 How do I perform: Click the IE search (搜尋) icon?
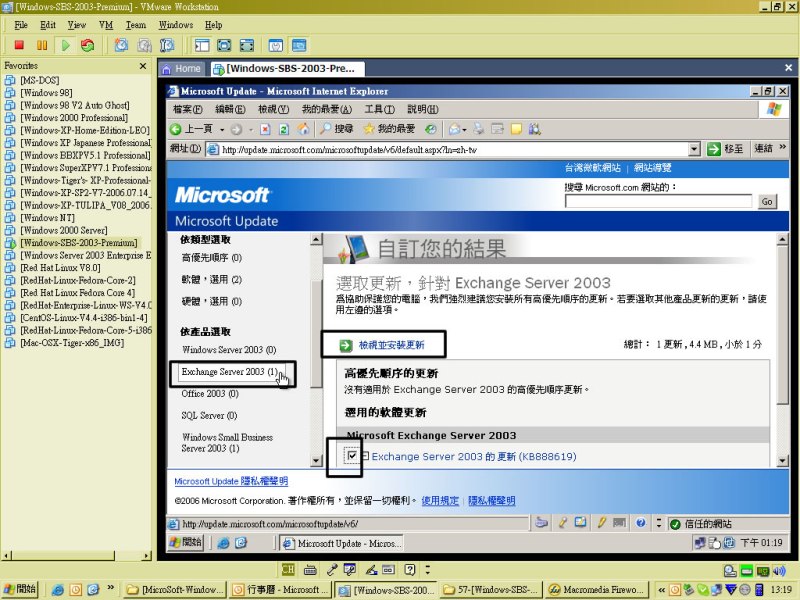click(x=325, y=129)
